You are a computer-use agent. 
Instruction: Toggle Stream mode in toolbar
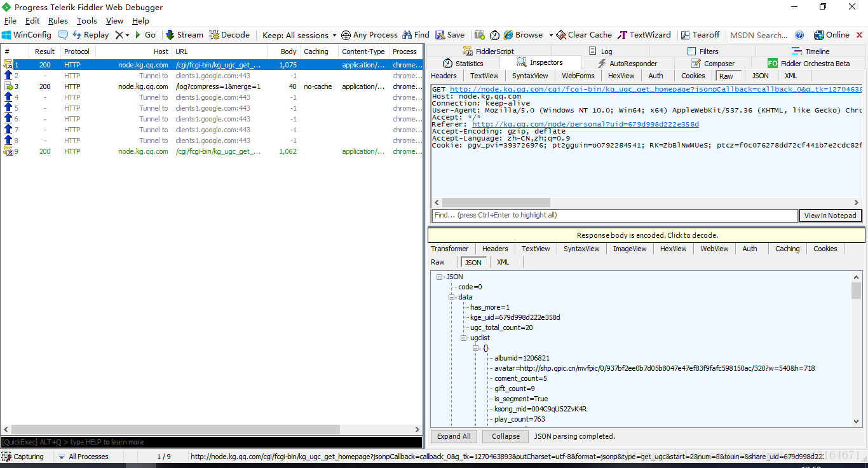click(x=184, y=35)
